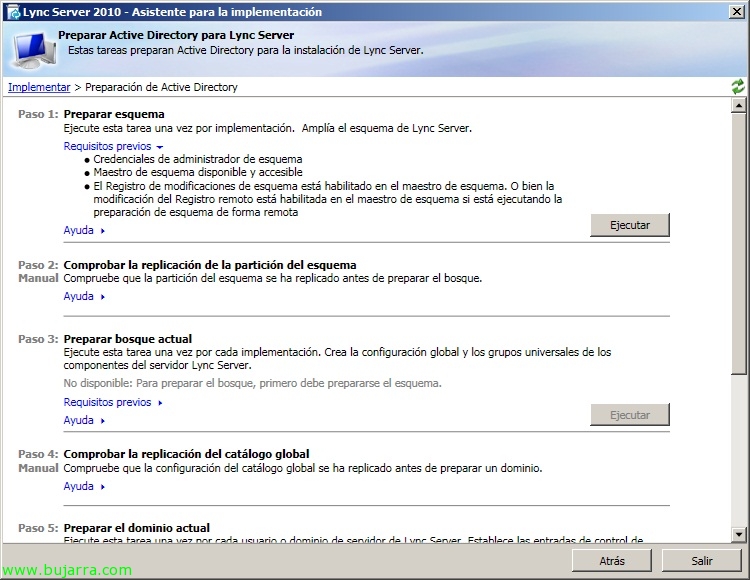
Task: Expand Requisitos previos under Preparar bosque actual
Action: [x=113, y=402]
